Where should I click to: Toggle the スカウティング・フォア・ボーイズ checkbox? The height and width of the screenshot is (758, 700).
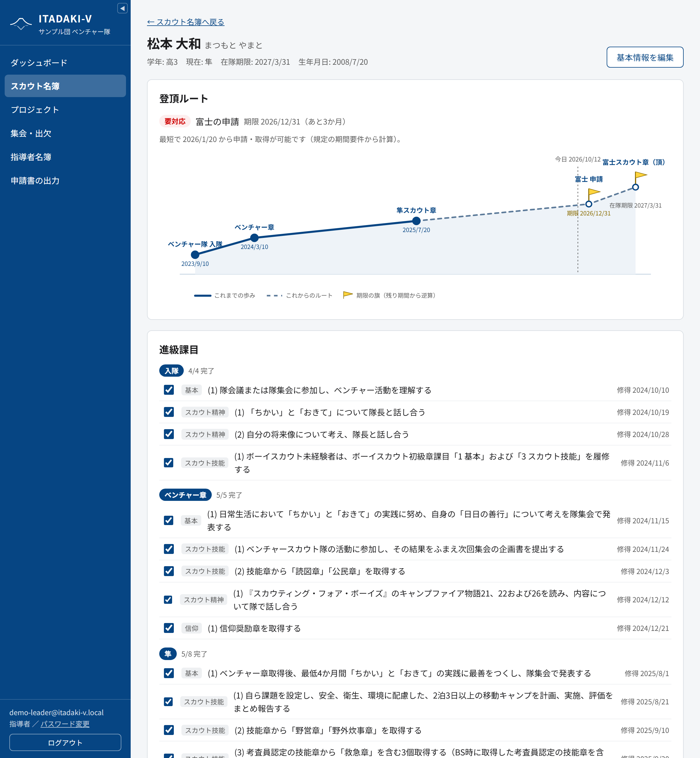(x=168, y=600)
